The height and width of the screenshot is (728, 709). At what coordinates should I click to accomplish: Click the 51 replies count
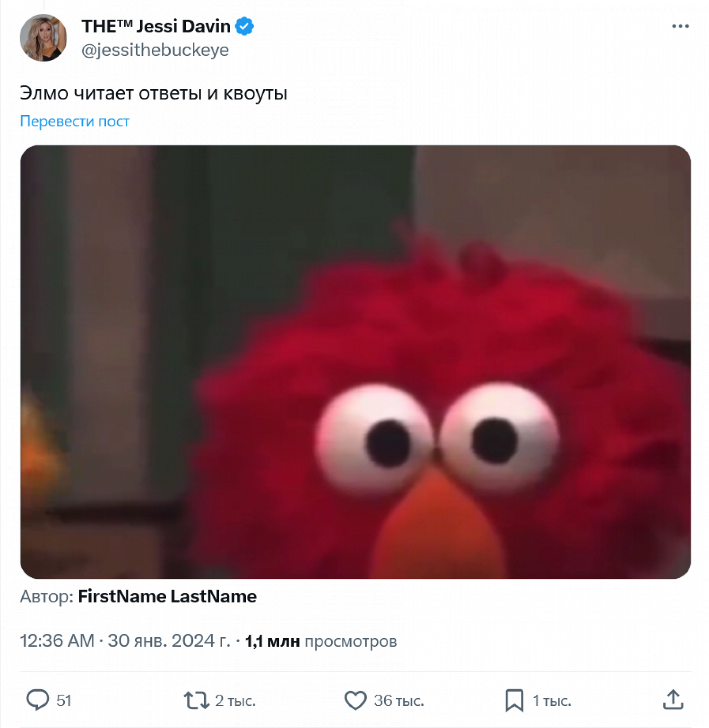(64, 700)
